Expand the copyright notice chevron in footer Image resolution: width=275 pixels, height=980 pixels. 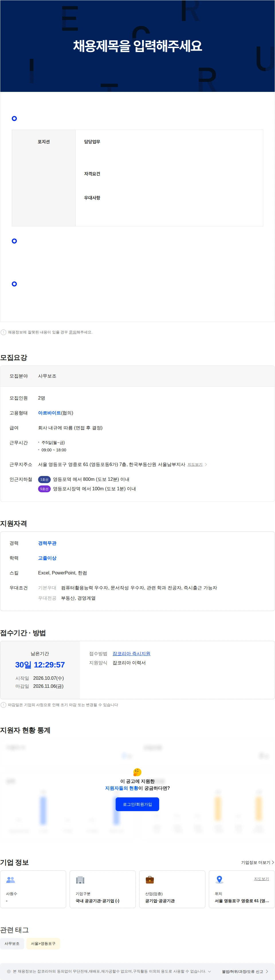pyautogui.click(x=209, y=971)
